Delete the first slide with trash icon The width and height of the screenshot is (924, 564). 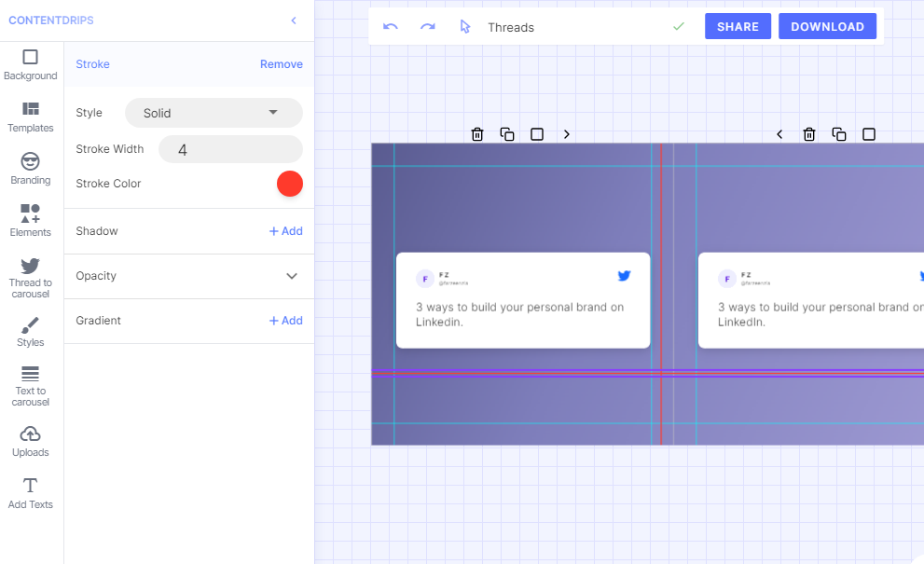pos(477,134)
